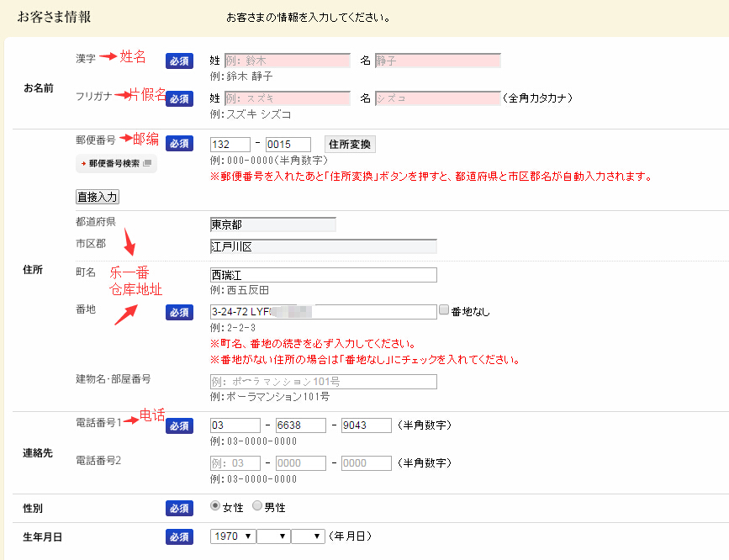This screenshot has height=560, width=729.
Task: Click the postal code field containing 0015
Action: pos(288,144)
